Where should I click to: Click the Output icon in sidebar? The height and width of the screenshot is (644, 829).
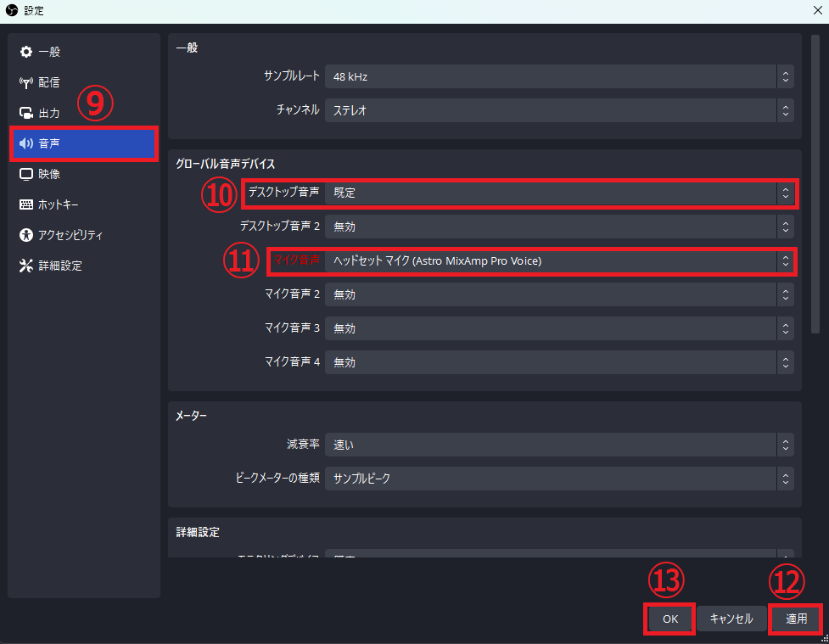[26, 113]
